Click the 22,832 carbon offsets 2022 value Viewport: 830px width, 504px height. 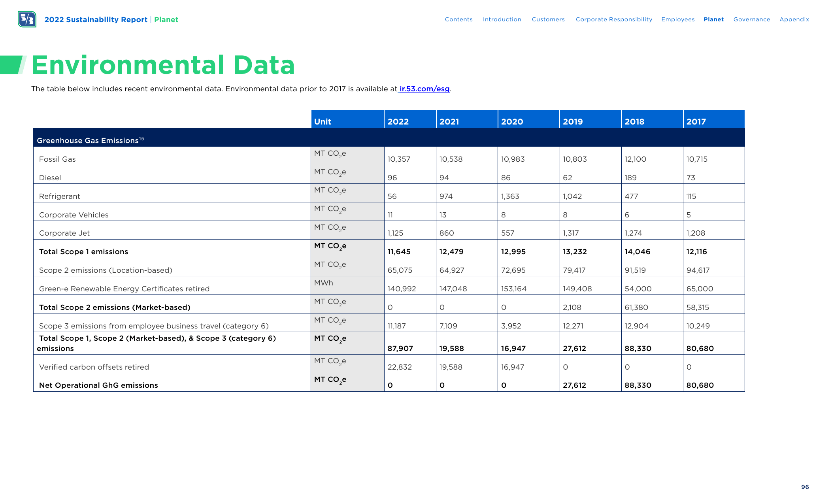pos(400,367)
